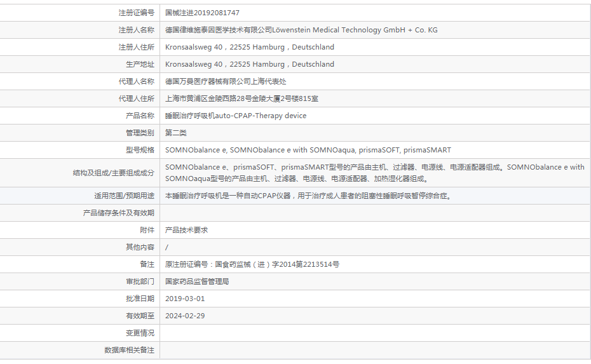Click the 注册人住所 label
This screenshot has height=364, width=591.
point(137,47)
